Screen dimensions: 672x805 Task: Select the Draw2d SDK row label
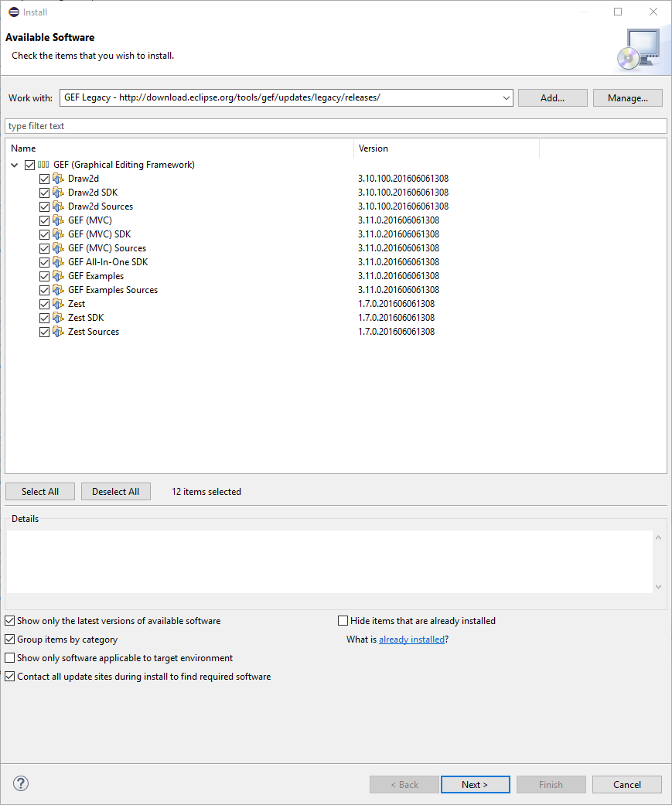pos(93,193)
